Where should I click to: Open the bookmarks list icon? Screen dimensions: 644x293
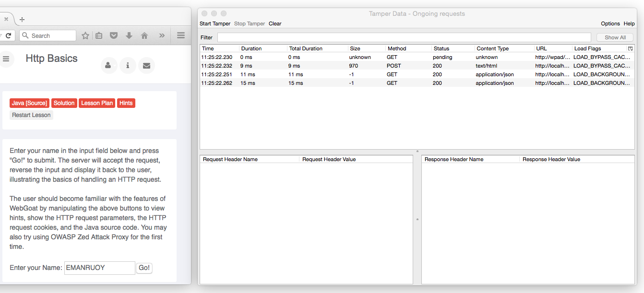[x=99, y=35]
